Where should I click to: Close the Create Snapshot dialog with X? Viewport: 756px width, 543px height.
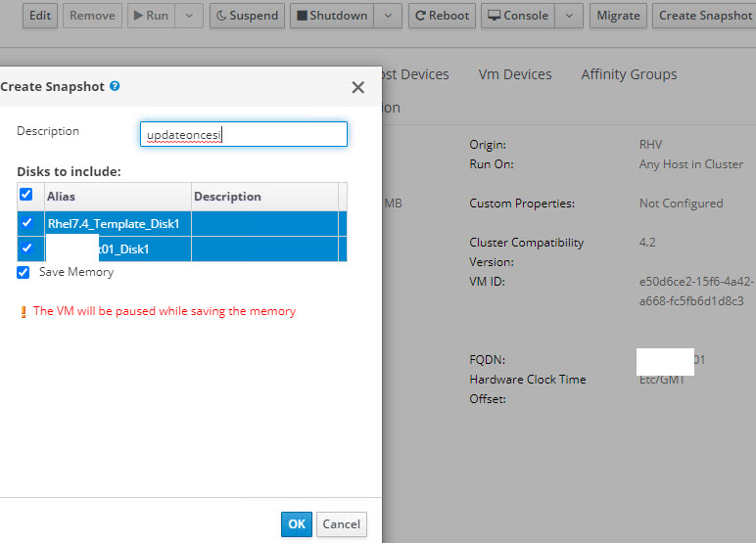tap(357, 87)
